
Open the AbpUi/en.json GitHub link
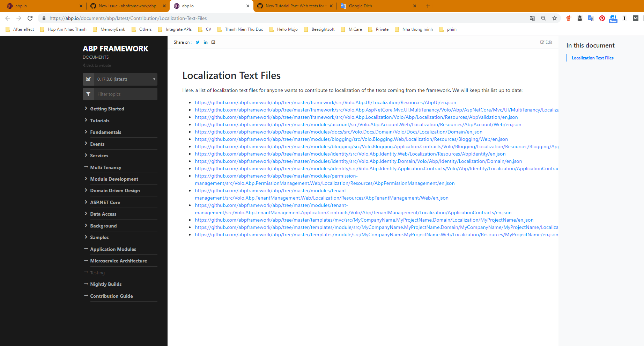pos(326,102)
